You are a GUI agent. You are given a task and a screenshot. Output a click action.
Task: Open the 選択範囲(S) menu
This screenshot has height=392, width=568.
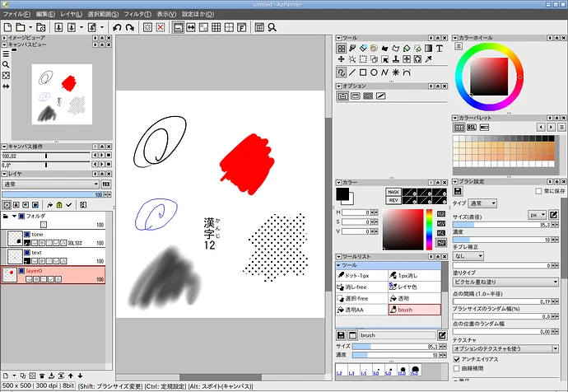tap(103, 14)
